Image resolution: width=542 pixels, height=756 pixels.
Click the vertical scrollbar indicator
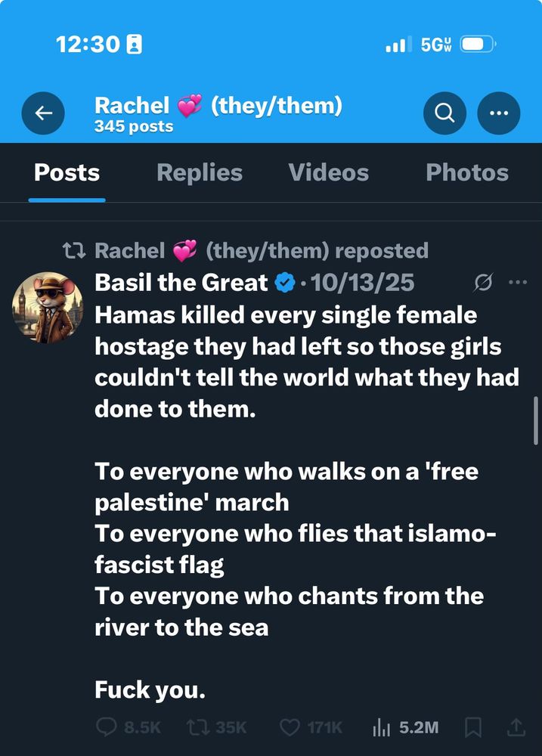(536, 420)
